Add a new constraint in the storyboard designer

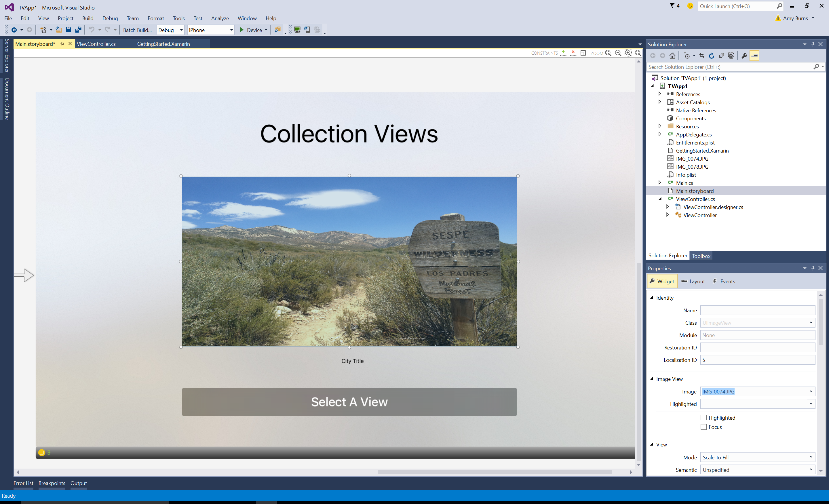(x=563, y=53)
